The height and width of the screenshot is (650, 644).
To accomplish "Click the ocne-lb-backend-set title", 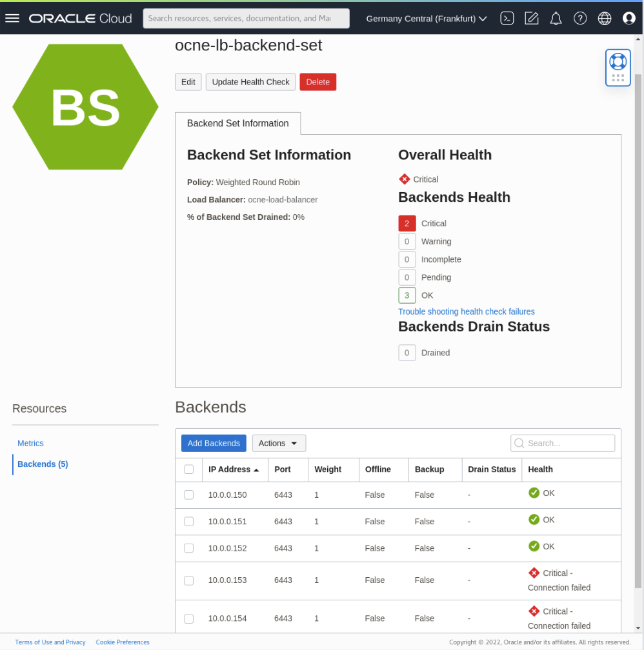I will pos(248,45).
